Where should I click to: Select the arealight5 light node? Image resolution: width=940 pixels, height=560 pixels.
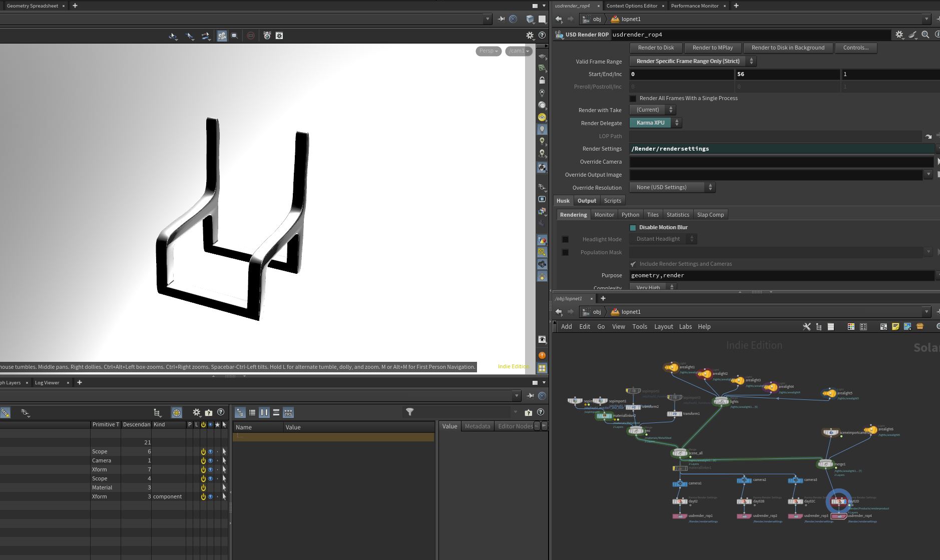point(829,393)
